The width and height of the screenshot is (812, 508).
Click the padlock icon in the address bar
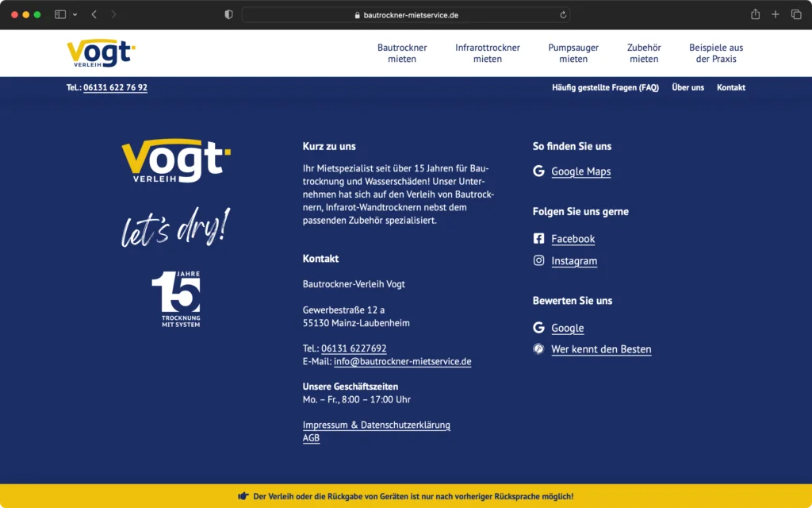358,15
